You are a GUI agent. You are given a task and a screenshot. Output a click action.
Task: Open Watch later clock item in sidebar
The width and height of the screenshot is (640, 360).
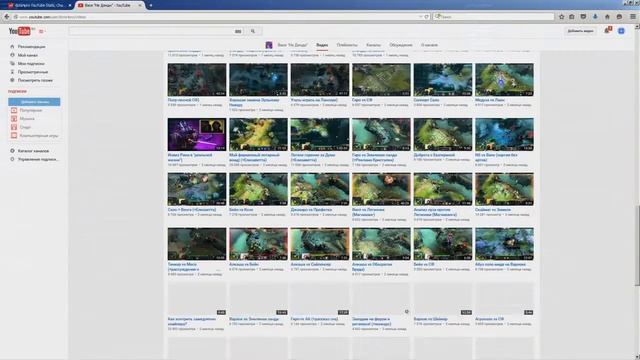click(35, 80)
